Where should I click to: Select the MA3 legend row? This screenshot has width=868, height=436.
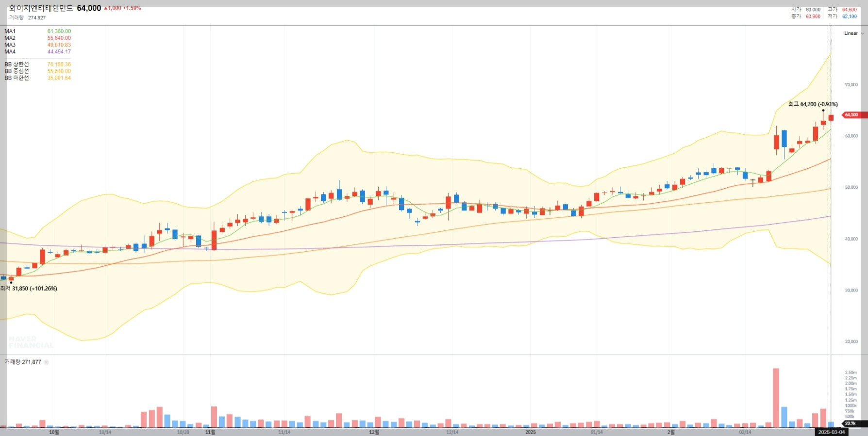(37, 45)
